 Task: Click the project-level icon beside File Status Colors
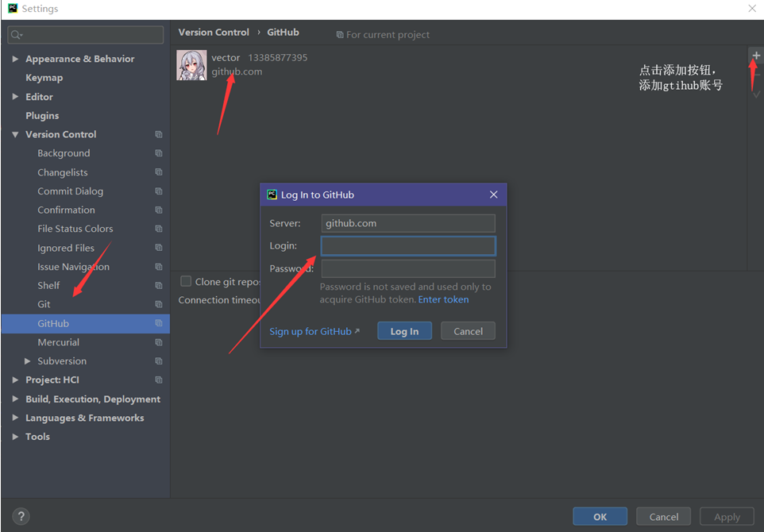[x=158, y=229]
